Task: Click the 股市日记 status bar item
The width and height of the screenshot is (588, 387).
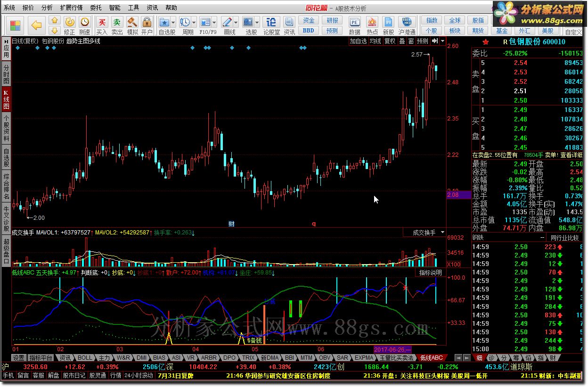Action: (74, 376)
